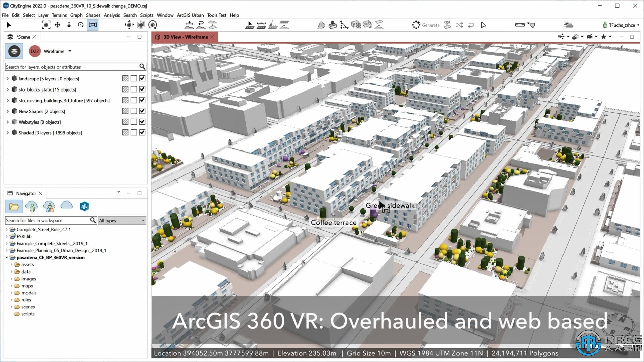
Task: Select the Scale transform tool
Action: click(141, 25)
